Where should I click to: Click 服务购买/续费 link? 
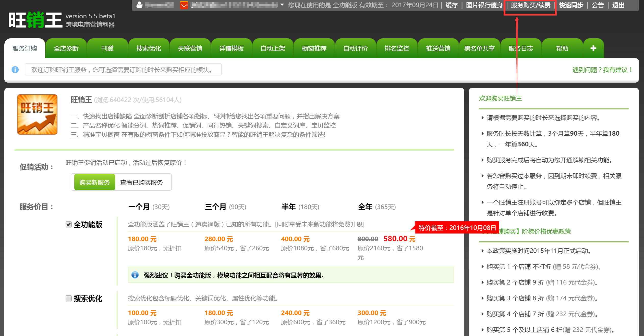pos(531,5)
